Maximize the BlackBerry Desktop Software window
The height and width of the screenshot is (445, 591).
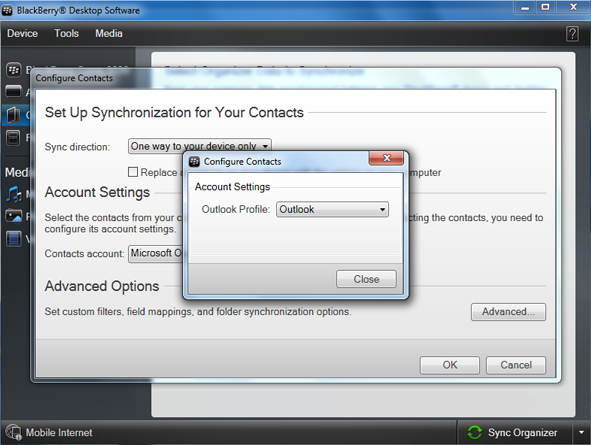[545, 8]
